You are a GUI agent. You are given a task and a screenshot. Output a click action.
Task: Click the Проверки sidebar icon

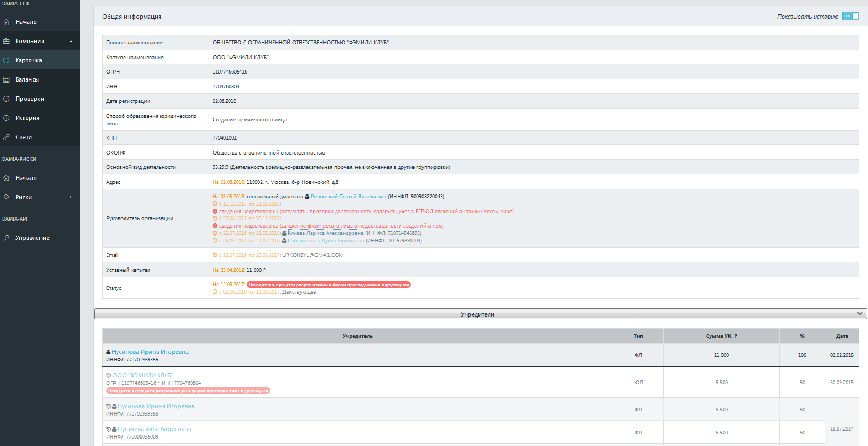(x=6, y=99)
